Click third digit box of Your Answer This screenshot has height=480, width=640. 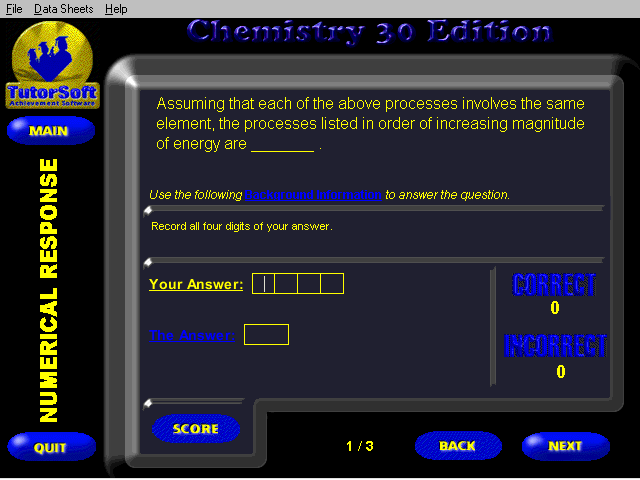[x=309, y=284]
